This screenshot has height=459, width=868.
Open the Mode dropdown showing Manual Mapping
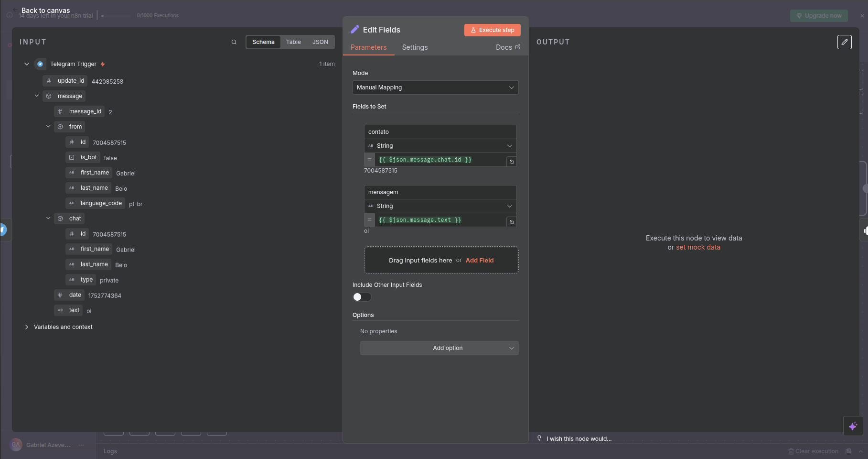pos(435,87)
